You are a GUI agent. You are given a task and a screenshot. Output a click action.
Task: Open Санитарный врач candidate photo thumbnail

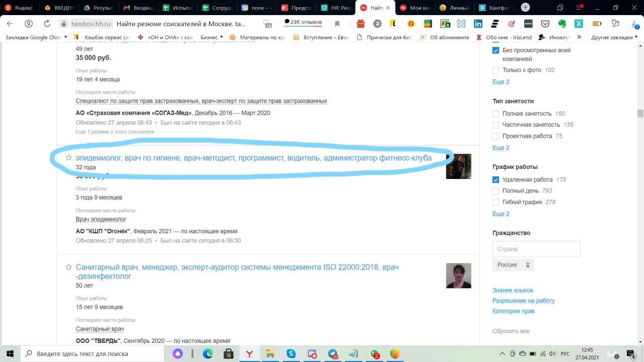pyautogui.click(x=458, y=276)
